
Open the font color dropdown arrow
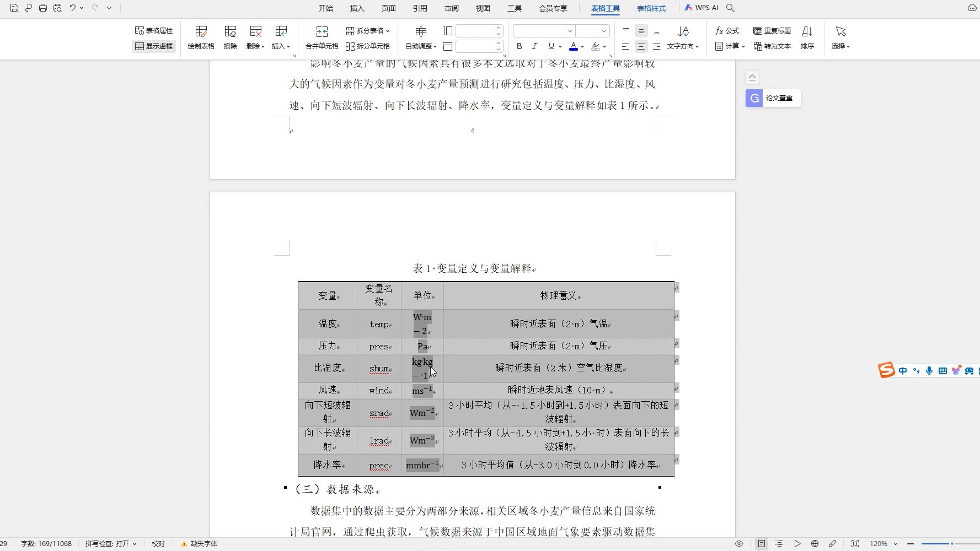(582, 46)
